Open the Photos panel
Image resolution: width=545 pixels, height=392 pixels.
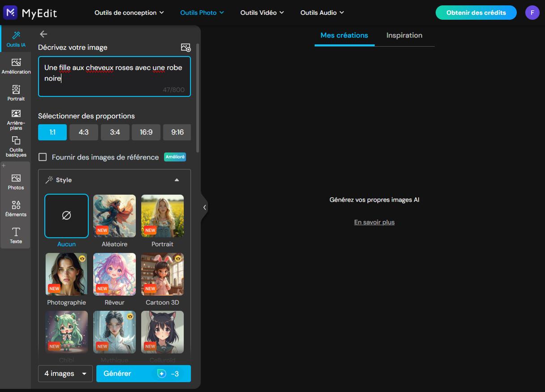16,181
